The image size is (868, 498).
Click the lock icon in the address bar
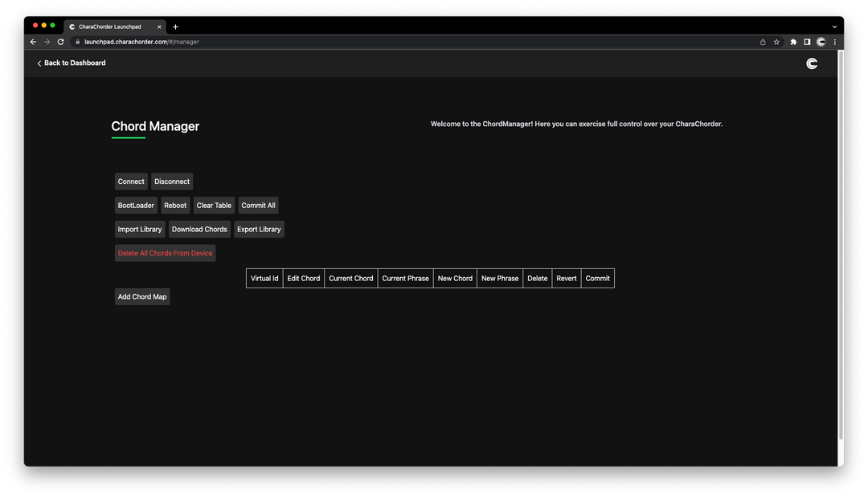pos(77,42)
